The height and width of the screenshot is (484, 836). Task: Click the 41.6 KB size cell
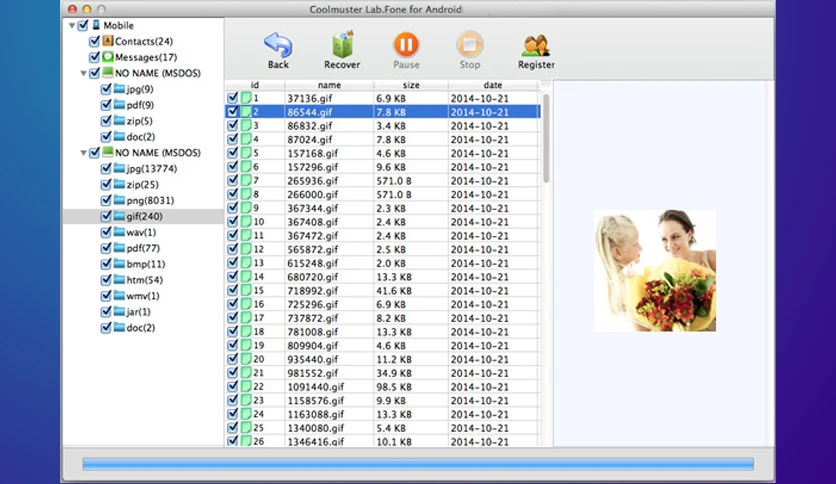tap(393, 291)
